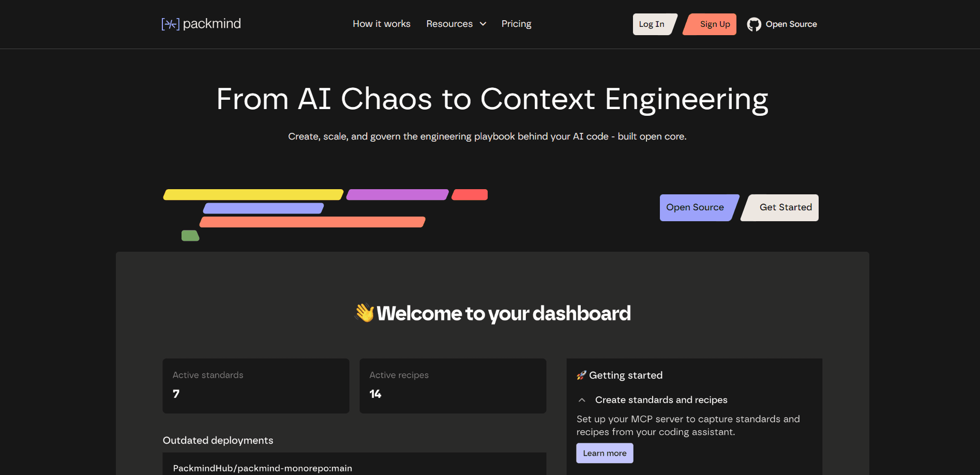Click the waving hand emoji
This screenshot has height=475, width=980.
click(365, 313)
